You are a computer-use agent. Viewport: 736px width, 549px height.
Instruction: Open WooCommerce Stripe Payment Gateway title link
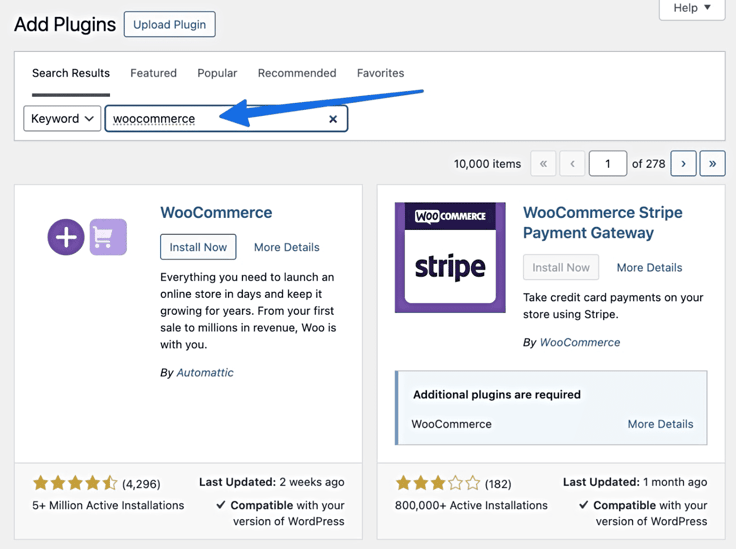click(603, 222)
